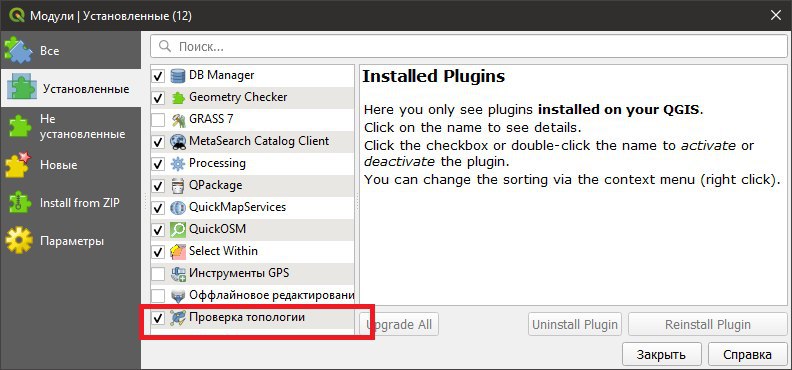
Task: Open the Параметры settings tab
Action: pyautogui.click(x=71, y=241)
